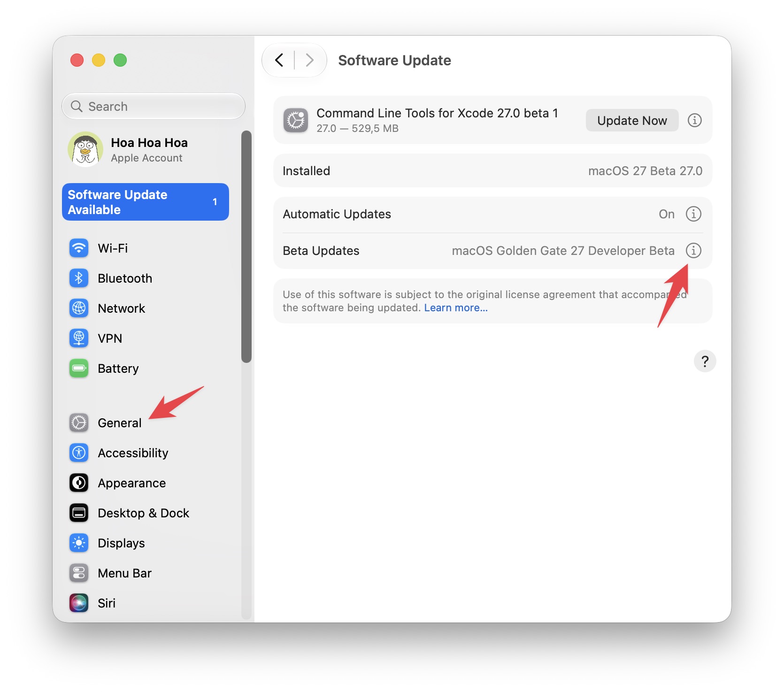
Task: Click the update count badge 1
Action: 215,202
